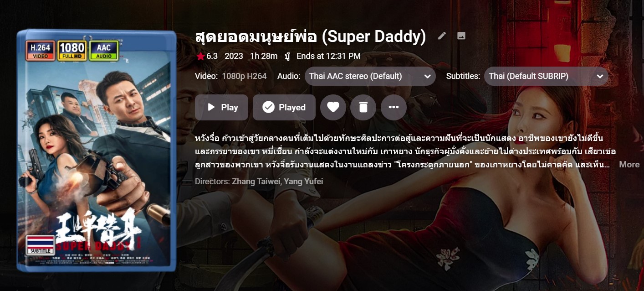
Task: Open director Yang Yufei's page
Action: coord(302,181)
